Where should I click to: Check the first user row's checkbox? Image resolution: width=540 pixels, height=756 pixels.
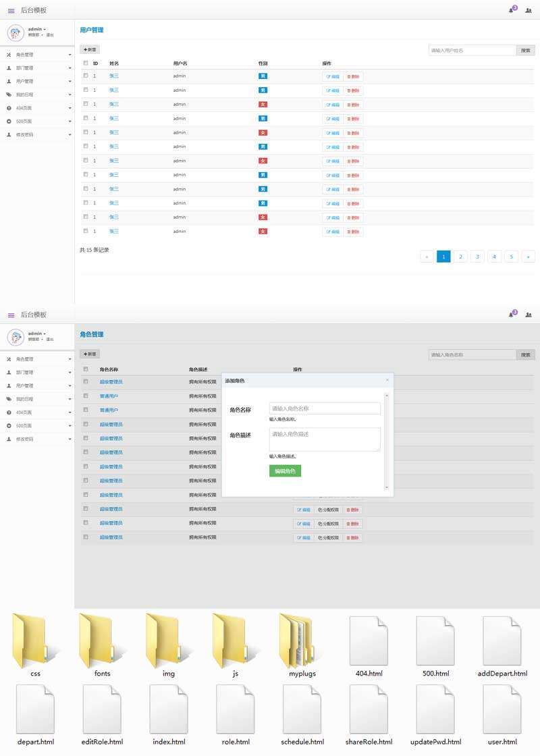(x=85, y=76)
